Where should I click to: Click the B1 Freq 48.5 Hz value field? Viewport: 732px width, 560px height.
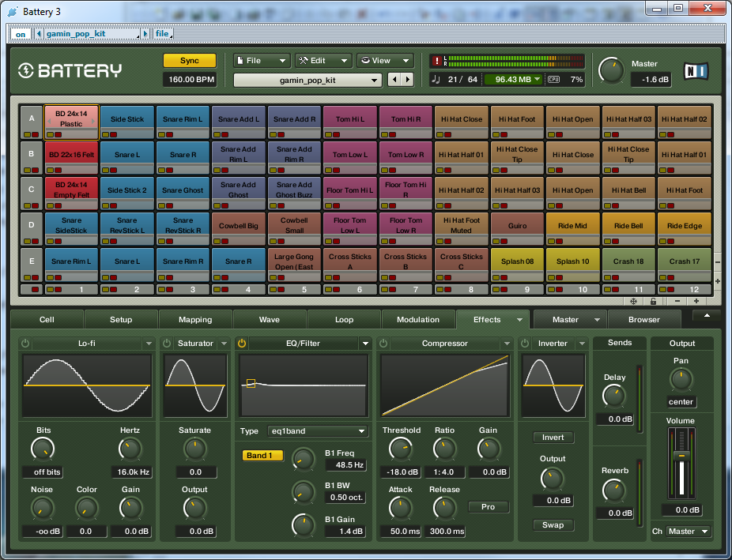coord(346,465)
